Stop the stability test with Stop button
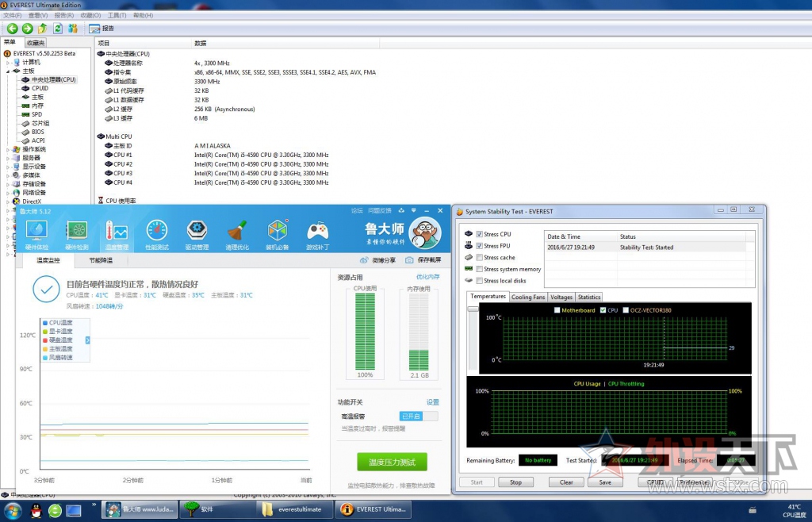The image size is (812, 522). point(515,482)
